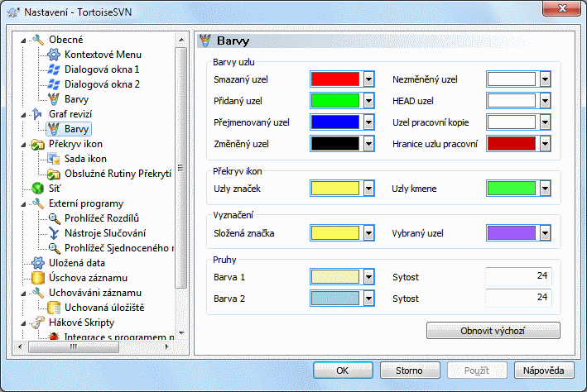Image resolution: width=587 pixels, height=392 pixels.
Task: Open the Nezměněný uzel color dropdown arrow
Action: 545,79
